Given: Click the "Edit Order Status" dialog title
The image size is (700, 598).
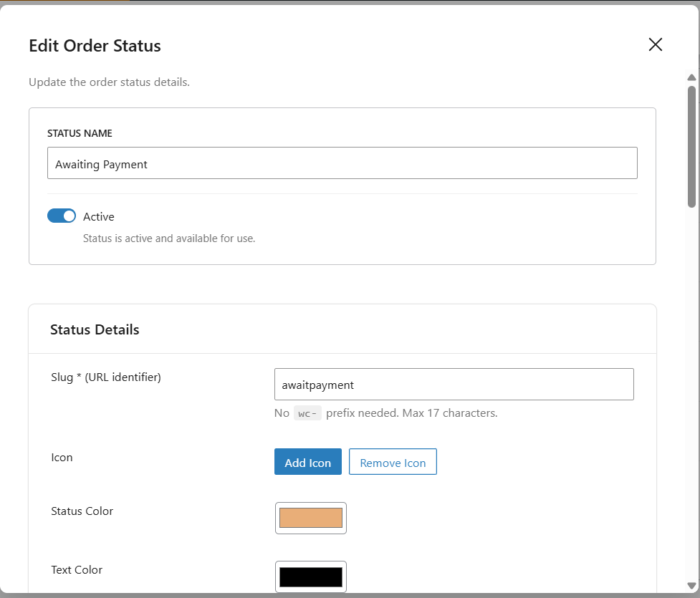Looking at the screenshot, I should (95, 46).
